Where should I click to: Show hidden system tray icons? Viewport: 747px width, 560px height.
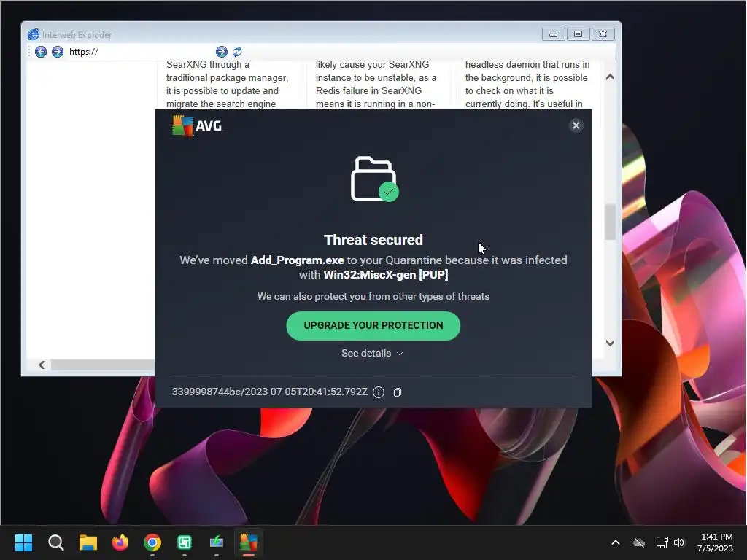coord(616,542)
